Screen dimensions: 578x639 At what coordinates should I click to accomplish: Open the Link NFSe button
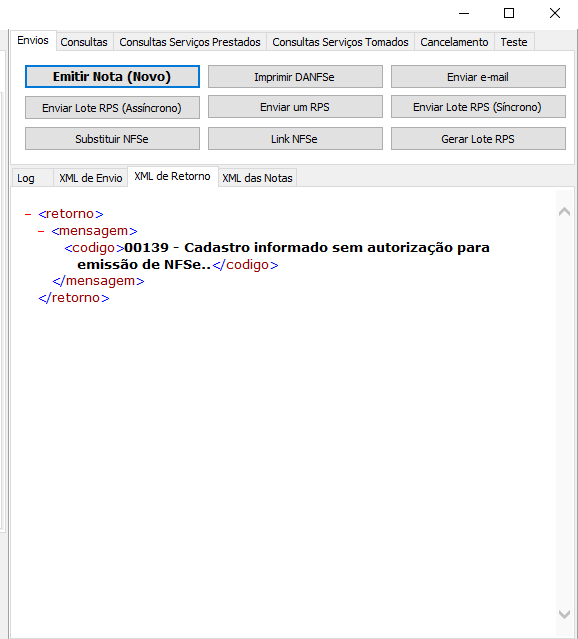(295, 139)
